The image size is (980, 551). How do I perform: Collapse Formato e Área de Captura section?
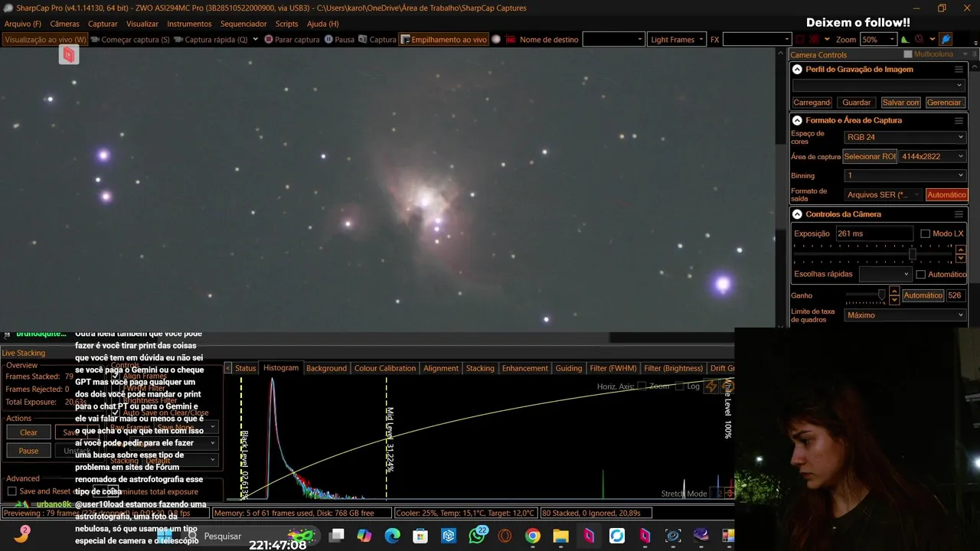click(x=797, y=121)
